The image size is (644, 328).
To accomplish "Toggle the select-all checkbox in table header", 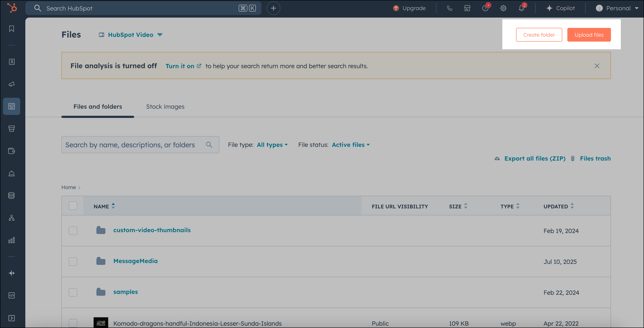I will pyautogui.click(x=73, y=206).
